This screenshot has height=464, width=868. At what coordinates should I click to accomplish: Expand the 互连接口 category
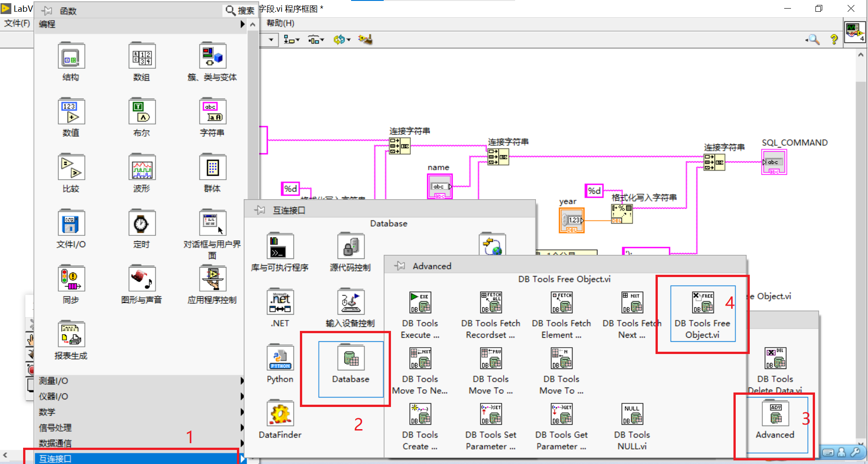(140, 458)
